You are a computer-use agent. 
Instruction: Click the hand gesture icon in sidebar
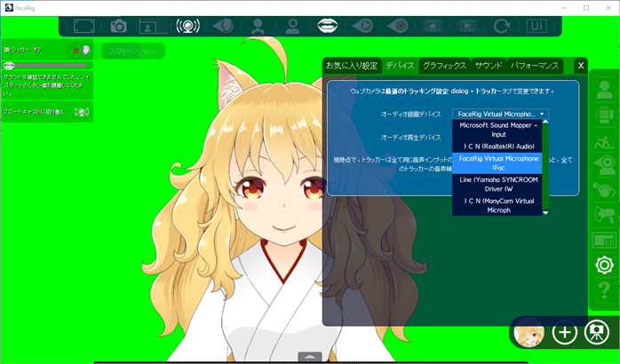click(604, 190)
